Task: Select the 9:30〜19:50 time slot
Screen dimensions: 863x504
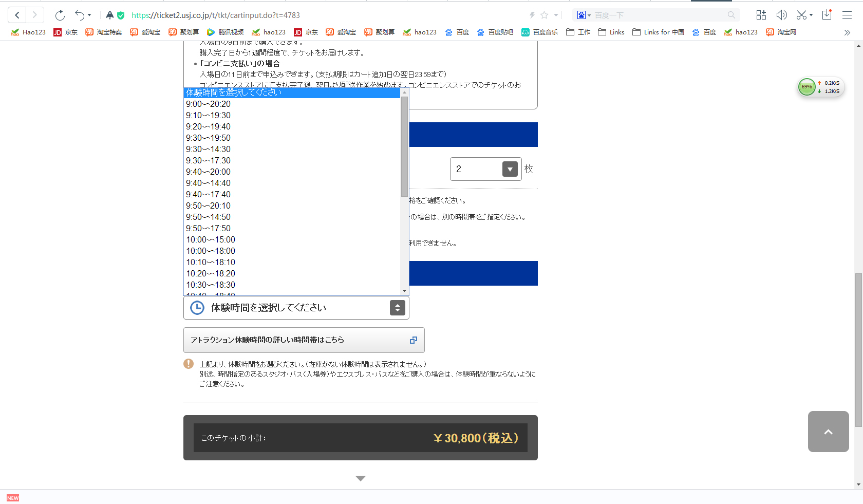Action: (292, 138)
